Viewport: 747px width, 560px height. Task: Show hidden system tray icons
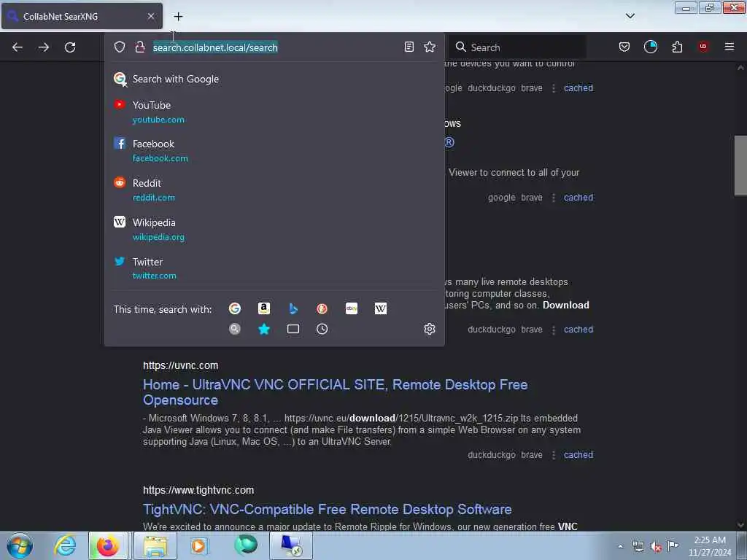(x=620, y=547)
